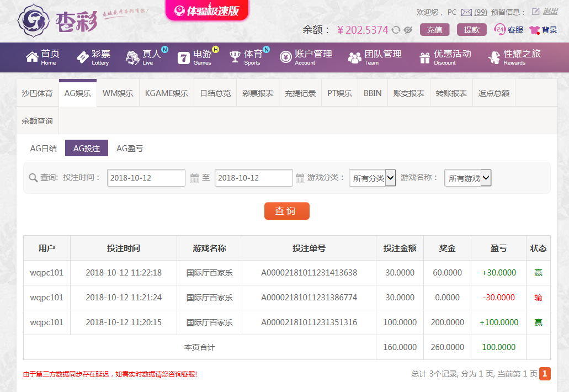Screen dimensions: 569x392
Task: Open the 99 unread messages link
Action: coord(481,12)
